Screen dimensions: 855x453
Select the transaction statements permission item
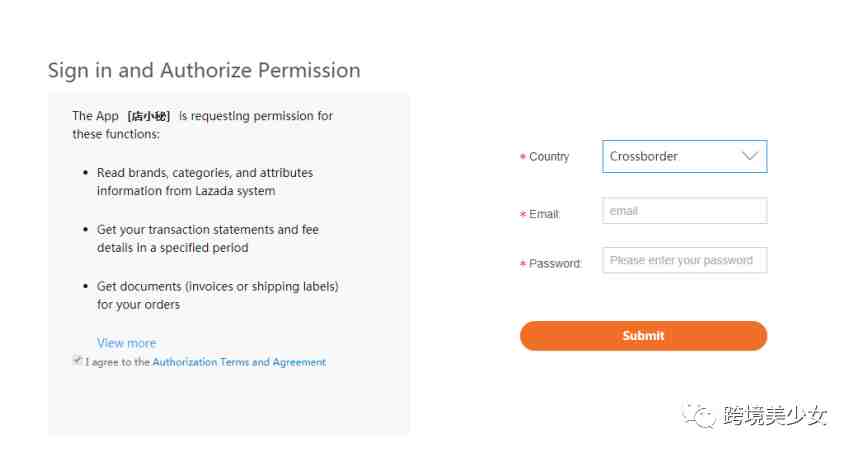(208, 238)
